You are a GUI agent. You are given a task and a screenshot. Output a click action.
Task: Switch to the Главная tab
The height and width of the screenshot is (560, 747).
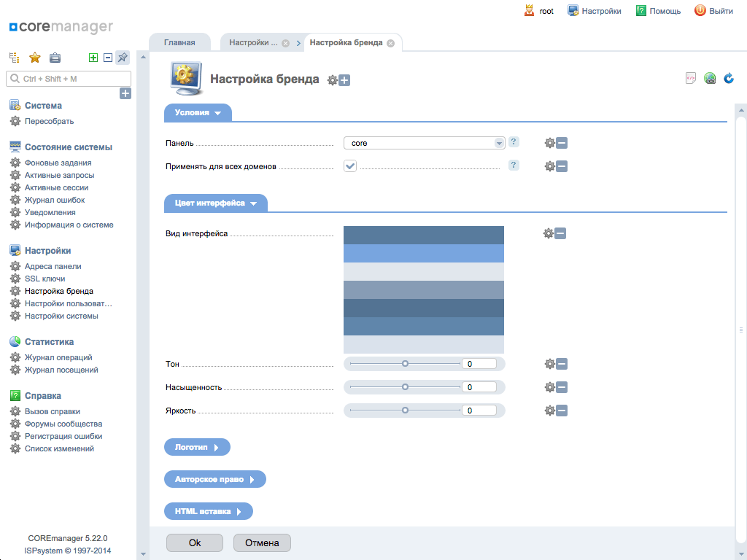(179, 42)
